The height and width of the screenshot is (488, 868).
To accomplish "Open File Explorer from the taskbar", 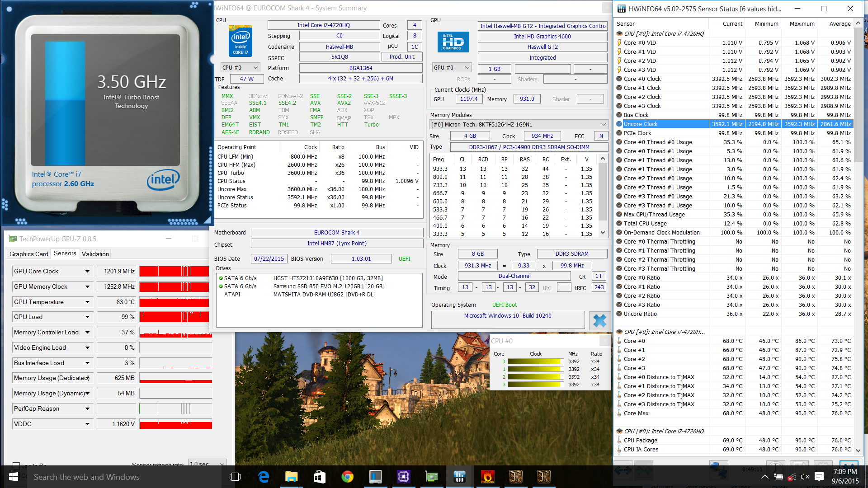I will tap(292, 477).
